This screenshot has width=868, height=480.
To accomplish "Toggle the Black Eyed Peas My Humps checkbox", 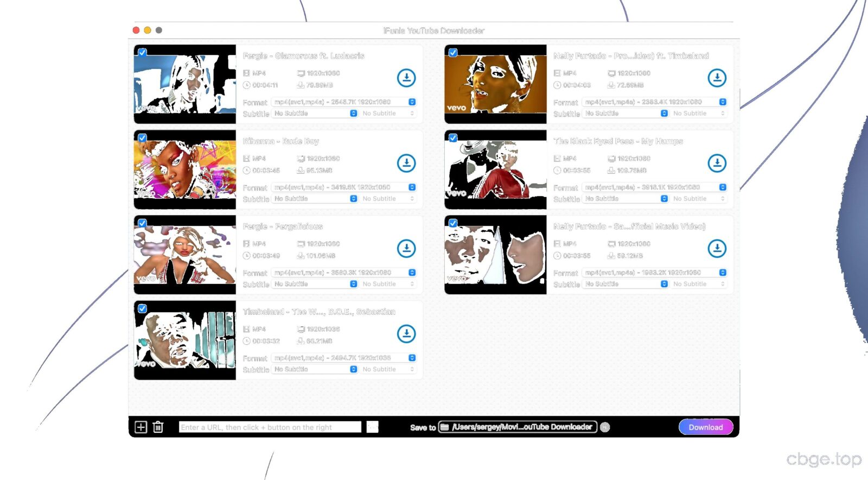I will coord(453,138).
